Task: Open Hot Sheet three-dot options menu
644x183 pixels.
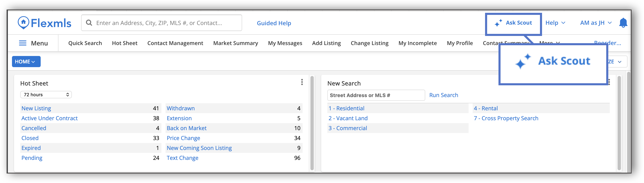Action: (x=302, y=82)
